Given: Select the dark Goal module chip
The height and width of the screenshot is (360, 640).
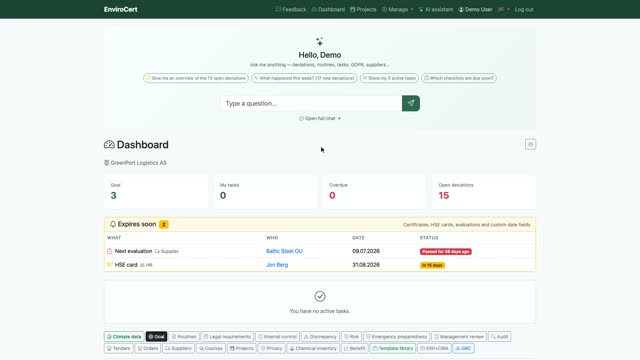Looking at the screenshot, I should tap(156, 337).
